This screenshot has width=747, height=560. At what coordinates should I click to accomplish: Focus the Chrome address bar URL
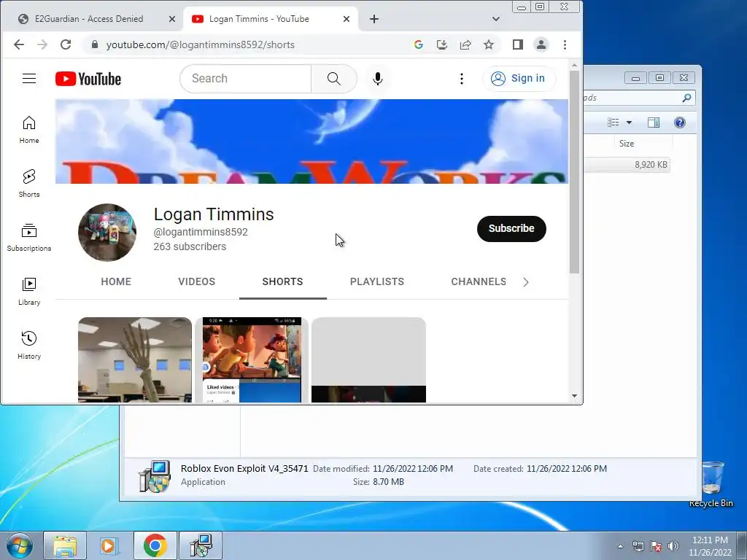coord(200,44)
